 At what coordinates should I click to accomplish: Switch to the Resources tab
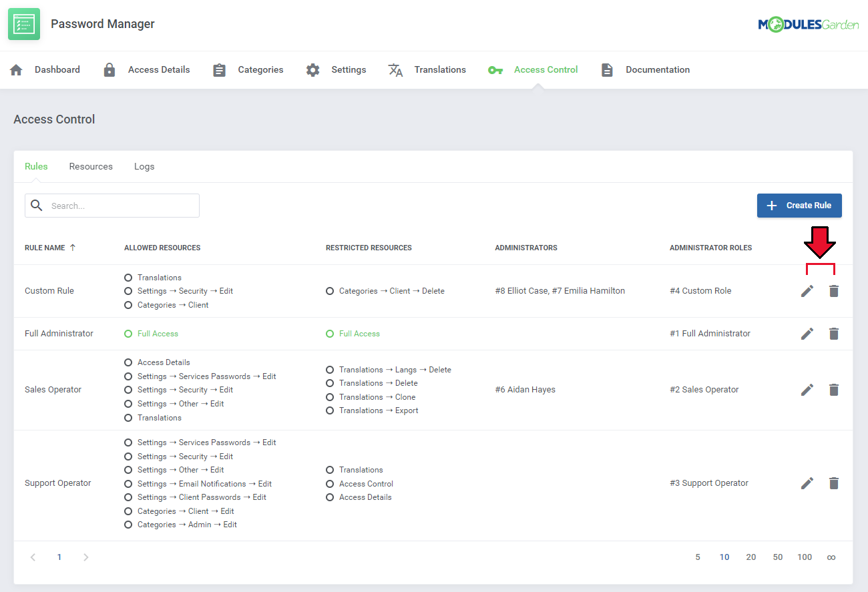91,166
